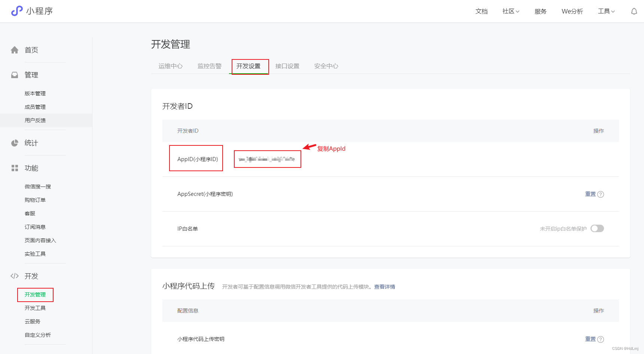Viewport: 644px width, 354px height.
Task: Click the 统计 pie chart icon
Action: coord(14,142)
